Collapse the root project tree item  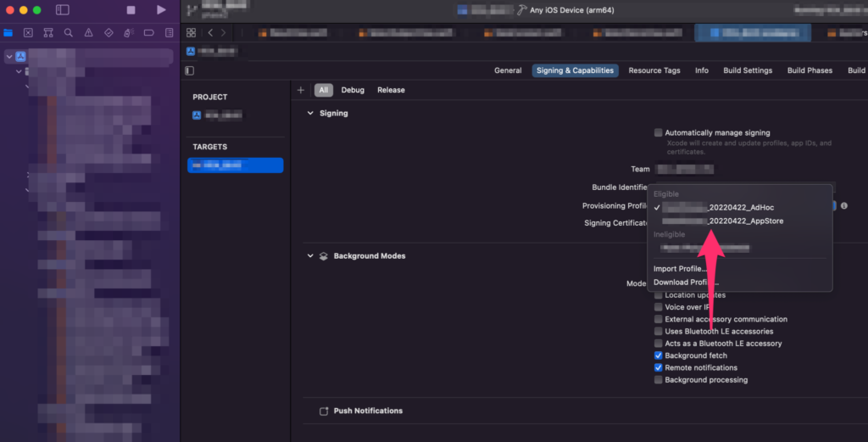[9, 57]
